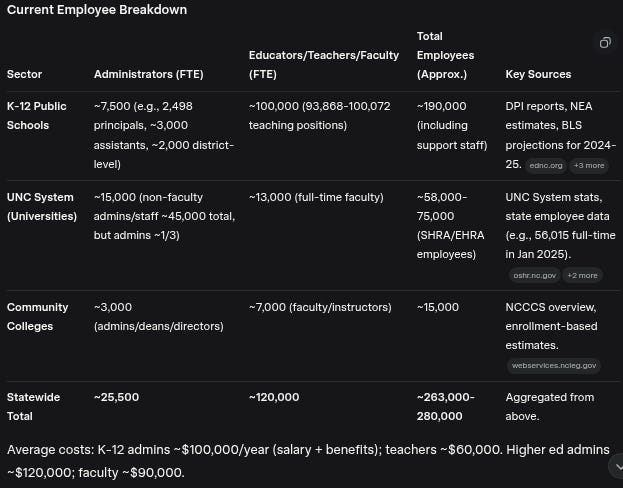Click the DPI reports, NEA estimates text
623x488 pixels.
click(561, 135)
